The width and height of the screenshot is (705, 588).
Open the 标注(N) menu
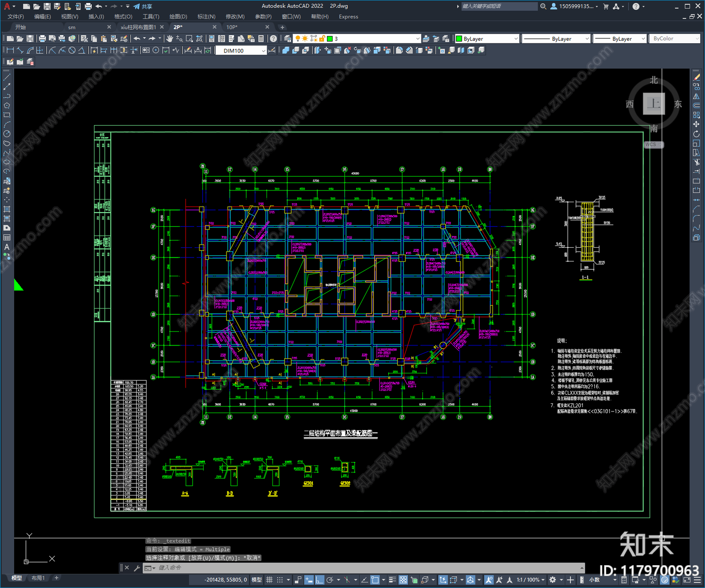pos(206,16)
